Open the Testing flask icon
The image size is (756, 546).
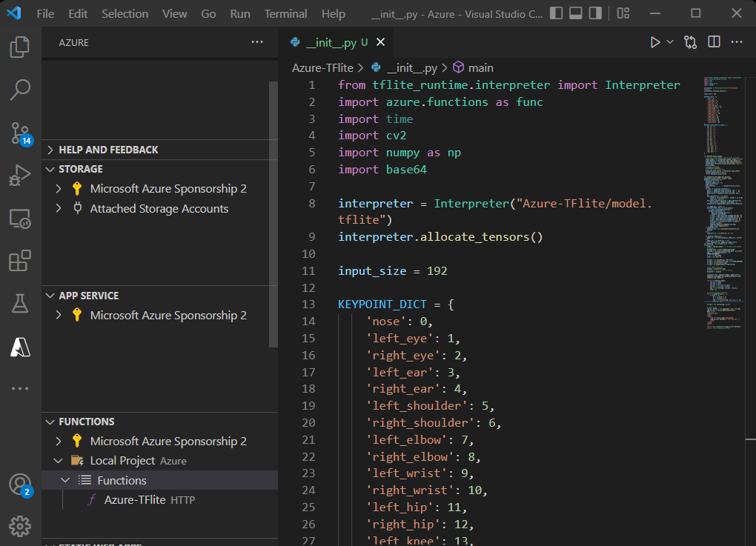coord(20,303)
